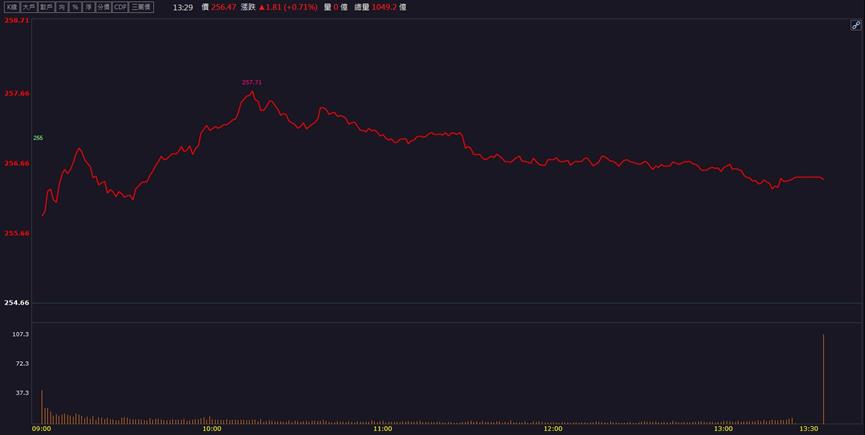The image size is (865, 435).
Task: Click the 13:00 time axis label
Action: pos(723,429)
